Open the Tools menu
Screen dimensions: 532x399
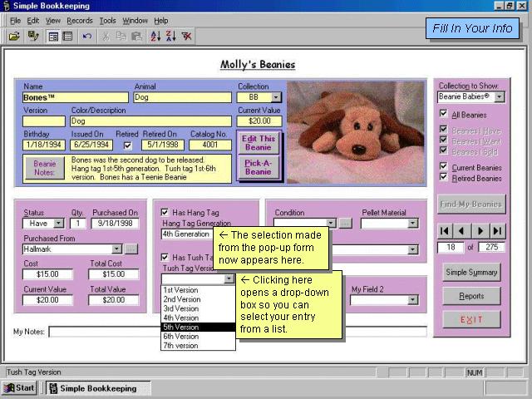107,20
